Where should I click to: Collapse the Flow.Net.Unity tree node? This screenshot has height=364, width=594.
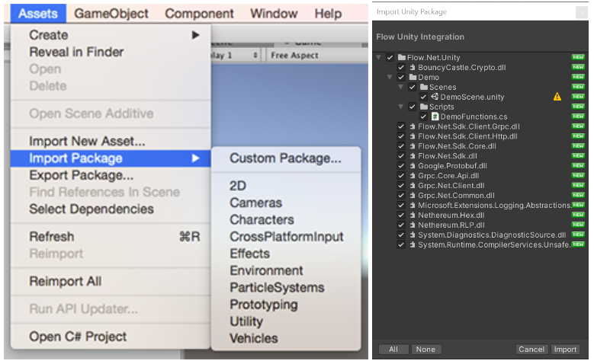click(x=378, y=58)
